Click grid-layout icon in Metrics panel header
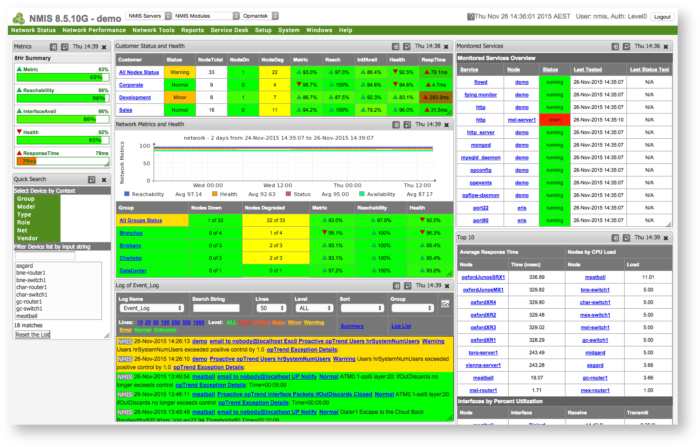700x447 pixels. pyautogui.click(x=54, y=47)
